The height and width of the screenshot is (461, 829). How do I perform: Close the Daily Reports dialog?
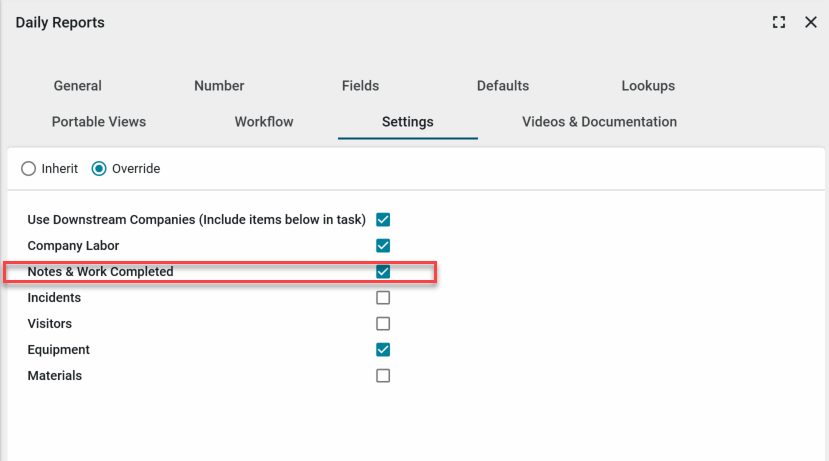click(x=810, y=22)
